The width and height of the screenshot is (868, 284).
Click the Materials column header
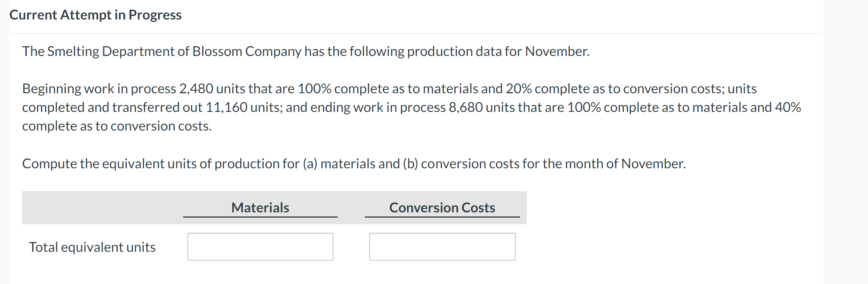(260, 208)
